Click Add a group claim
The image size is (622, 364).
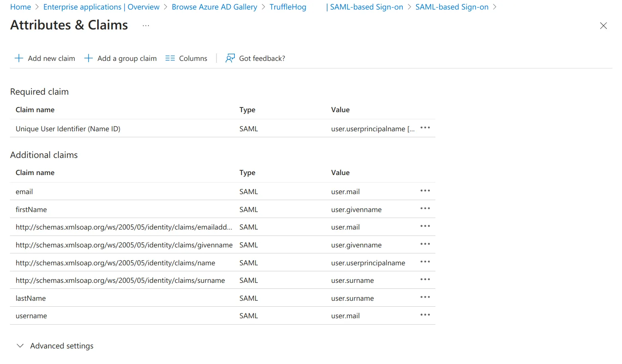[x=120, y=58]
